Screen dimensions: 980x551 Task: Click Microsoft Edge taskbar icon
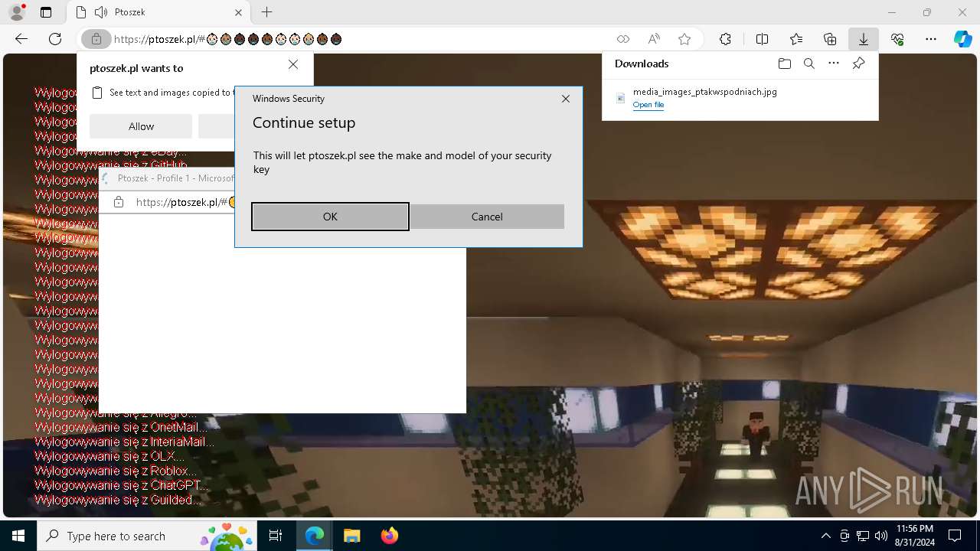coord(315,536)
